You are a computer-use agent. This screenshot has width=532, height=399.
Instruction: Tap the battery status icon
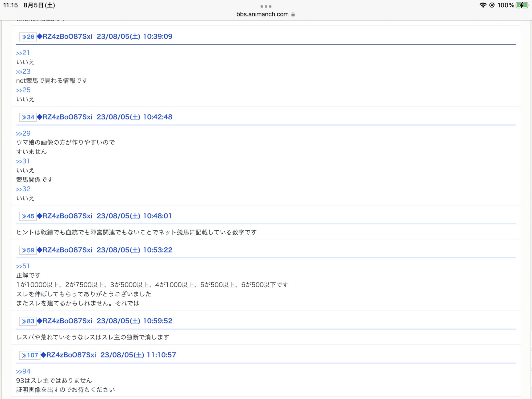point(522,5)
